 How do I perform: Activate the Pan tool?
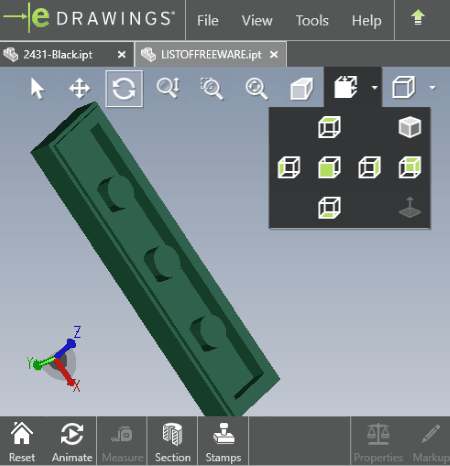(79, 89)
